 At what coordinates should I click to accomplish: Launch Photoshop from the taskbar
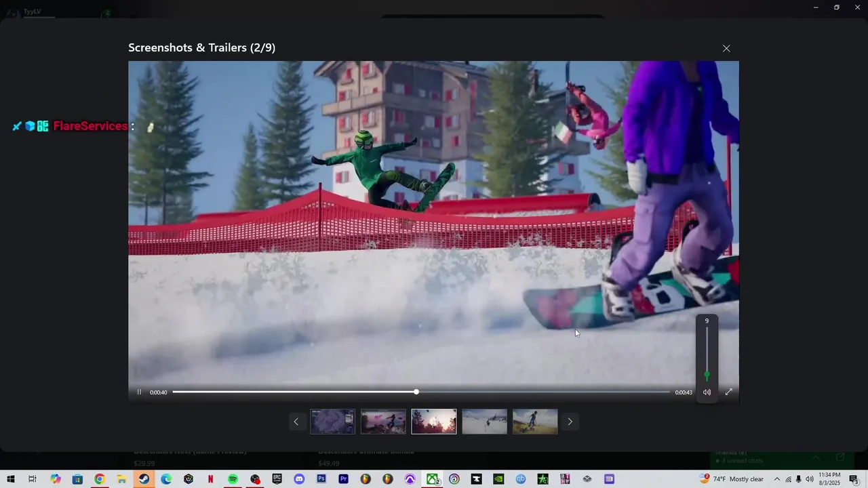[321, 479]
